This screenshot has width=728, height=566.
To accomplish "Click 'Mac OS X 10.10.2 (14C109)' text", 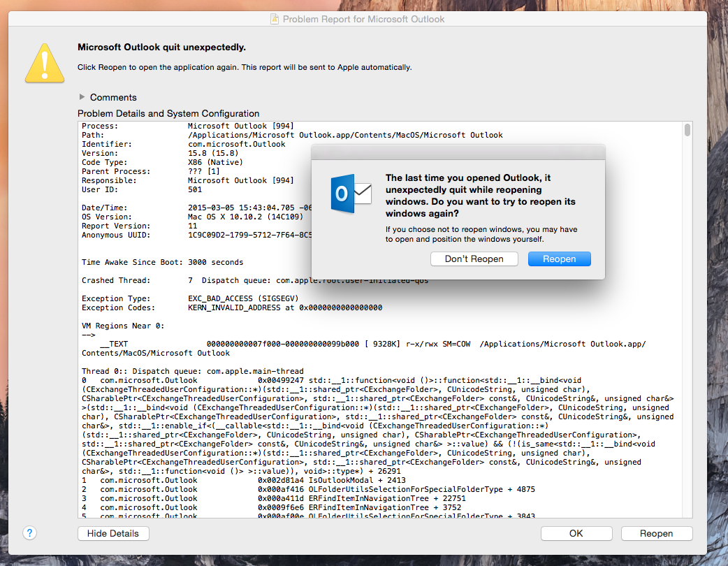I will (x=246, y=217).
